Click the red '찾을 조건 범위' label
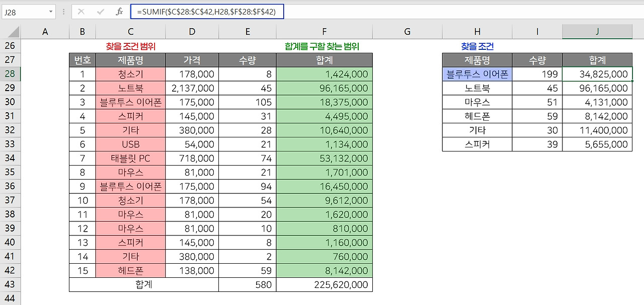Screen dimensions: 644x305 [131, 46]
